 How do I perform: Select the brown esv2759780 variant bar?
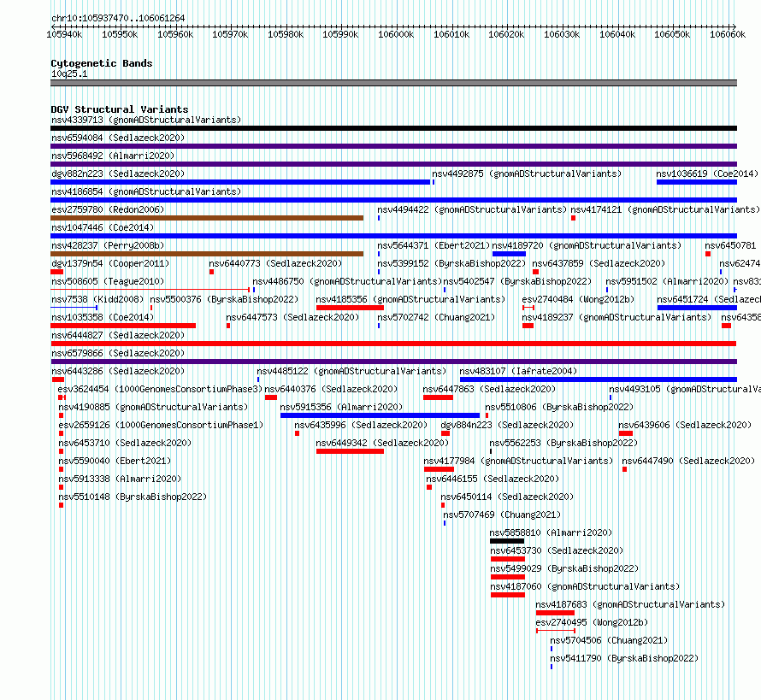click(x=207, y=218)
